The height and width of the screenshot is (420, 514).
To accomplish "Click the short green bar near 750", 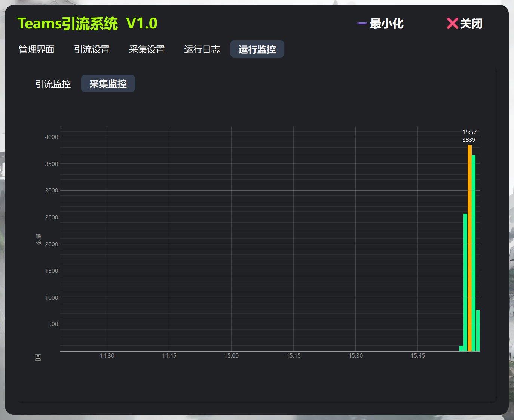I will 478,331.
